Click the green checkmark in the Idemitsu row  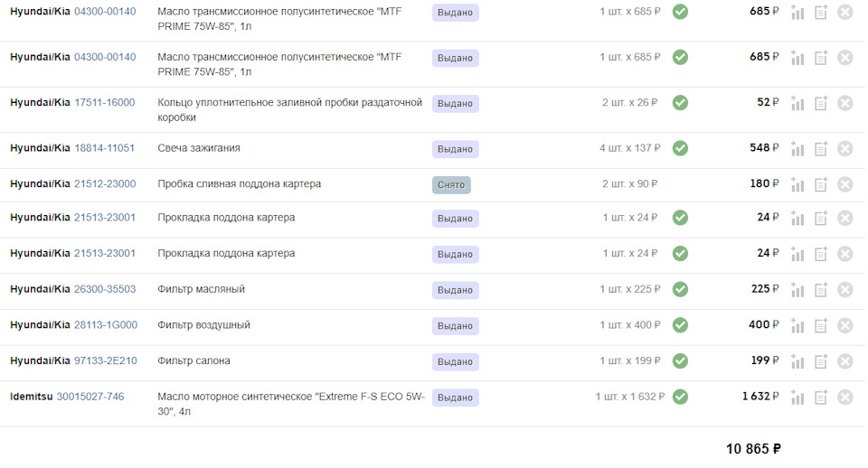click(680, 397)
